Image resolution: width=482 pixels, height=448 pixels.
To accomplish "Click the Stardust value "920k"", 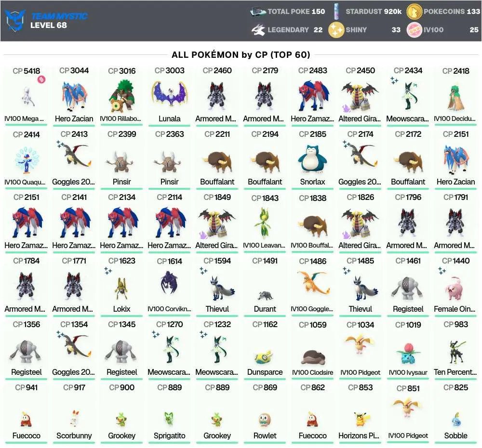I will (x=393, y=12).
